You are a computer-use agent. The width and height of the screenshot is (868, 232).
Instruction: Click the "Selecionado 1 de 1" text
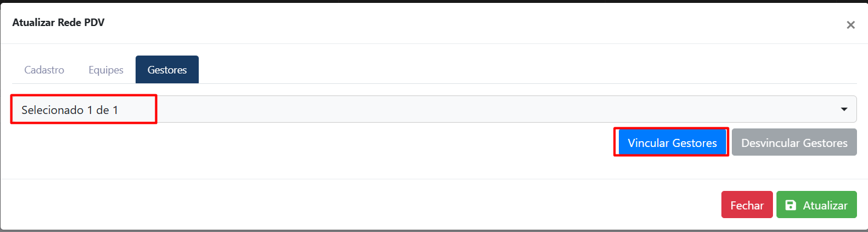(70, 109)
